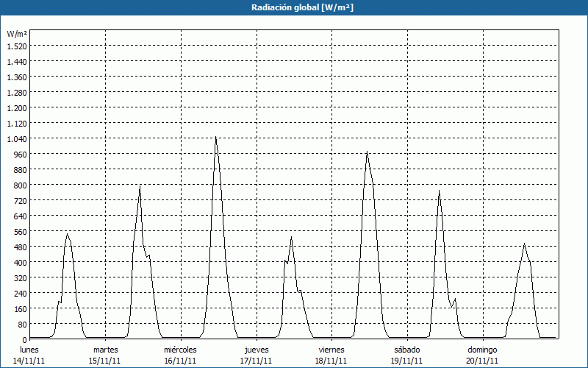This screenshot has width=588, height=368.
Task: Select the 960 y-axis value
Action: coord(21,155)
